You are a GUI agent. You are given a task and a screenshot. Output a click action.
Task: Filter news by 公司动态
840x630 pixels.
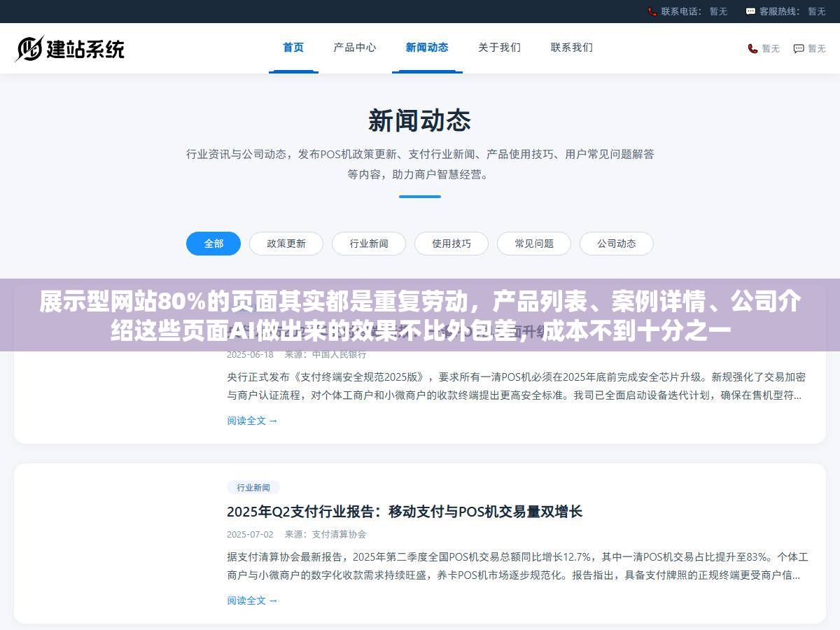[617, 244]
